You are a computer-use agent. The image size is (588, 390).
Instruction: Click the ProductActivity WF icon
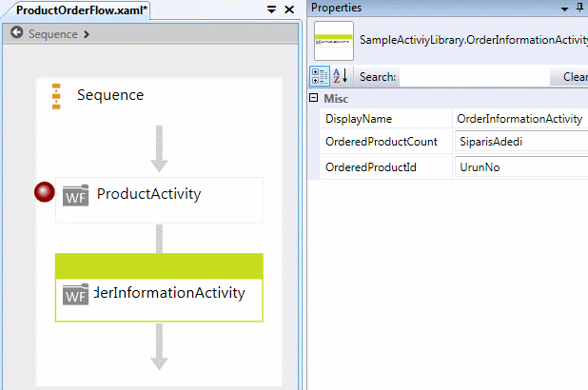[x=75, y=195]
